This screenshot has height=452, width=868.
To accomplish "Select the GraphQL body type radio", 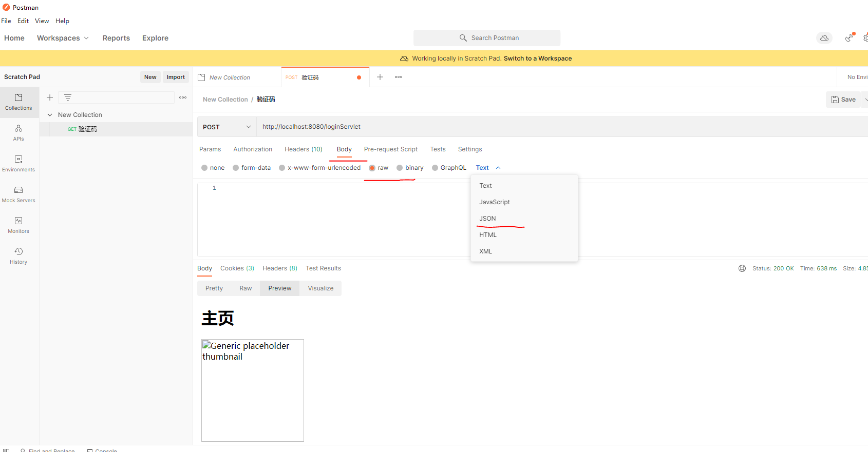I will (435, 168).
